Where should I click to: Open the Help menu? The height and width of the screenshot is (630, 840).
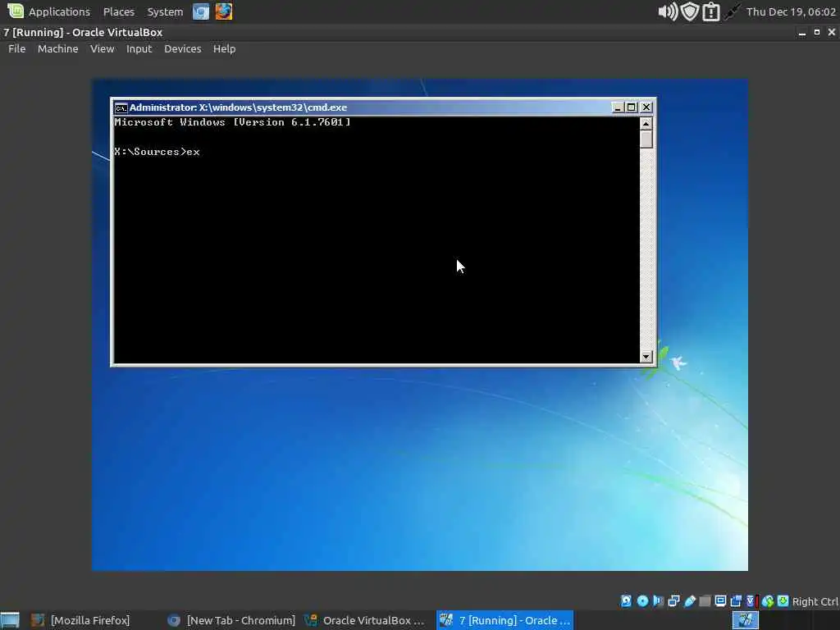224,48
